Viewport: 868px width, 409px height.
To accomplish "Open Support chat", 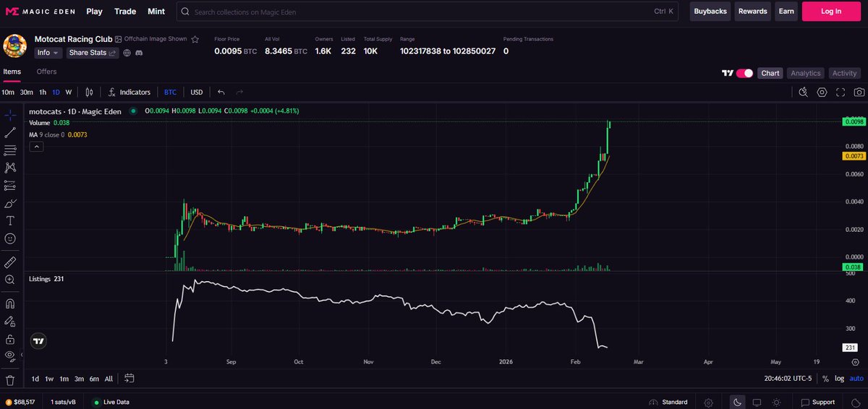I will [x=818, y=402].
